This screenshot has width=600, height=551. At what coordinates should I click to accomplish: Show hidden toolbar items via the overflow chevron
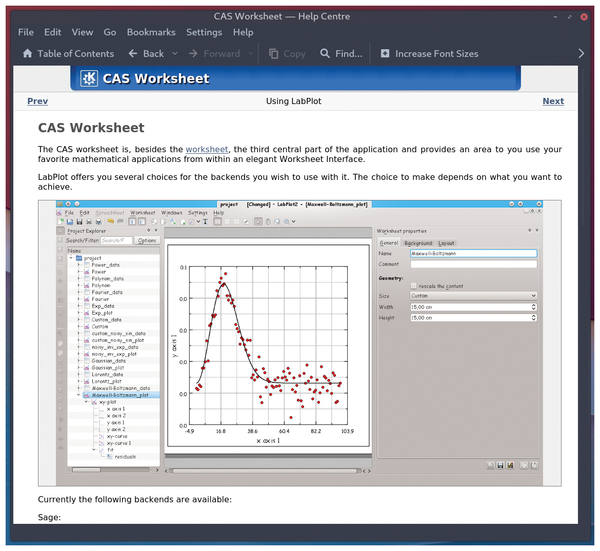coord(581,54)
